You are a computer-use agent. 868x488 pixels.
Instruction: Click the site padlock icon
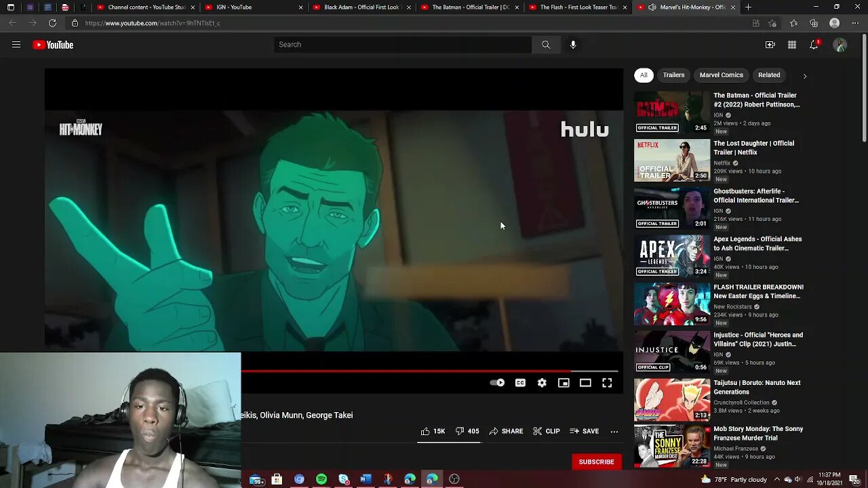(75, 23)
